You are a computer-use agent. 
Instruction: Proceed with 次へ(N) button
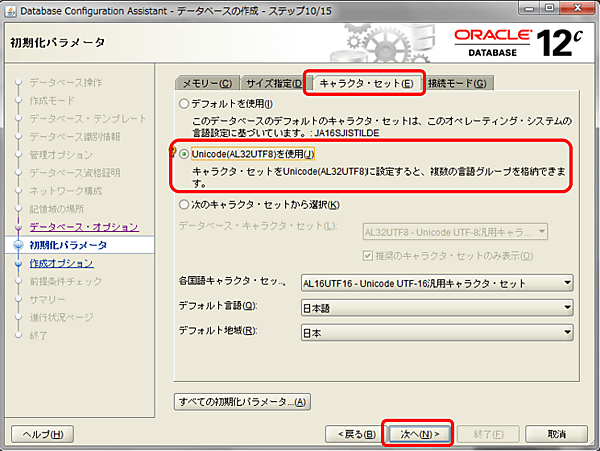click(419, 434)
